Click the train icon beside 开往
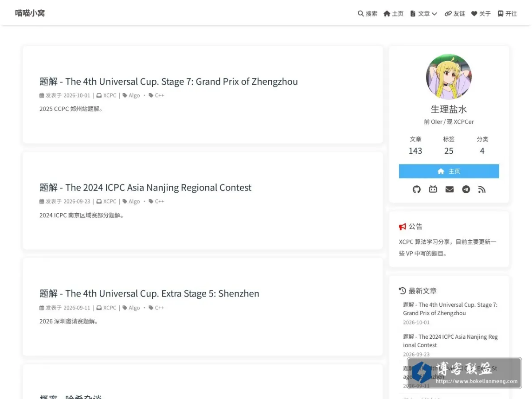Viewport: 532px width, 399px height. tap(500, 14)
